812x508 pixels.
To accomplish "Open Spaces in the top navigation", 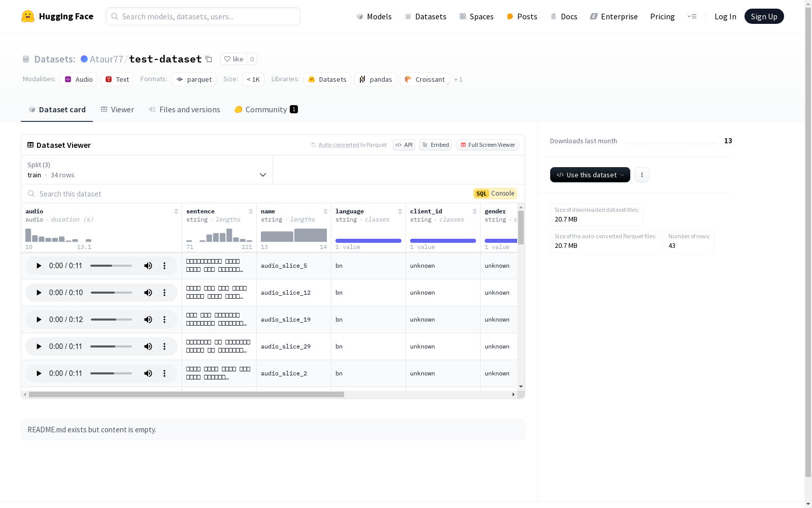I will (477, 16).
